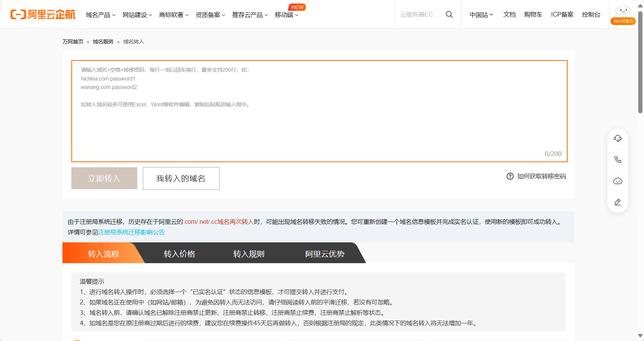The image size is (644, 341).
Task: Expand the 网站建设 dropdown
Action: 137,15
